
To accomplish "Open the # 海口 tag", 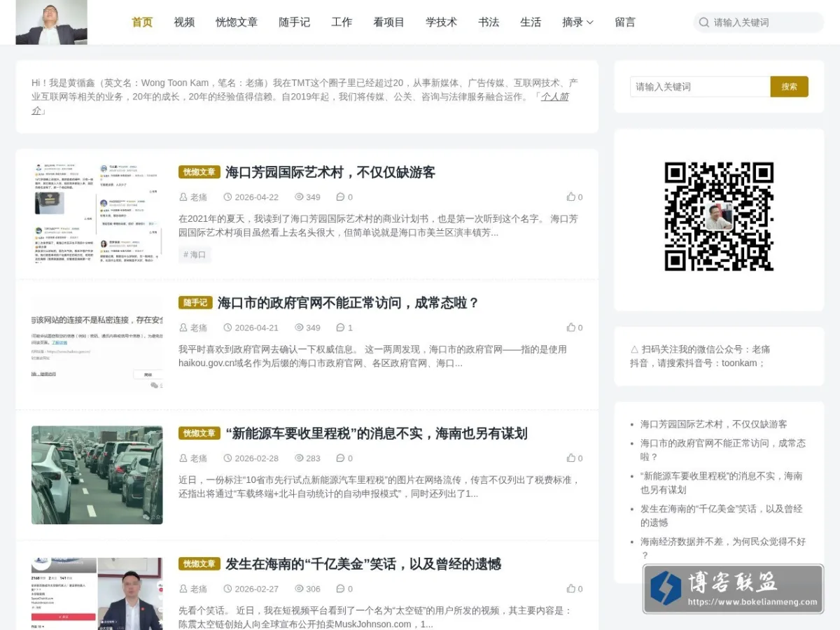I will 195,255.
